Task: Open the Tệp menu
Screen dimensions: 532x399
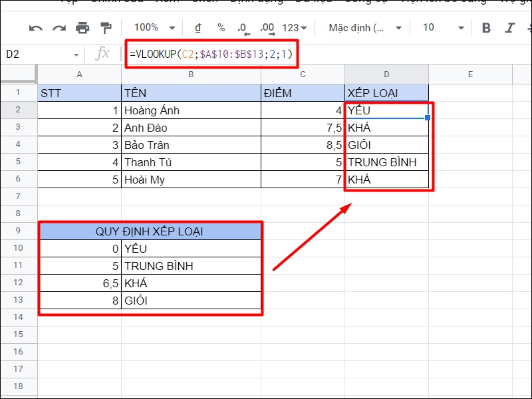Action: click(x=70, y=2)
